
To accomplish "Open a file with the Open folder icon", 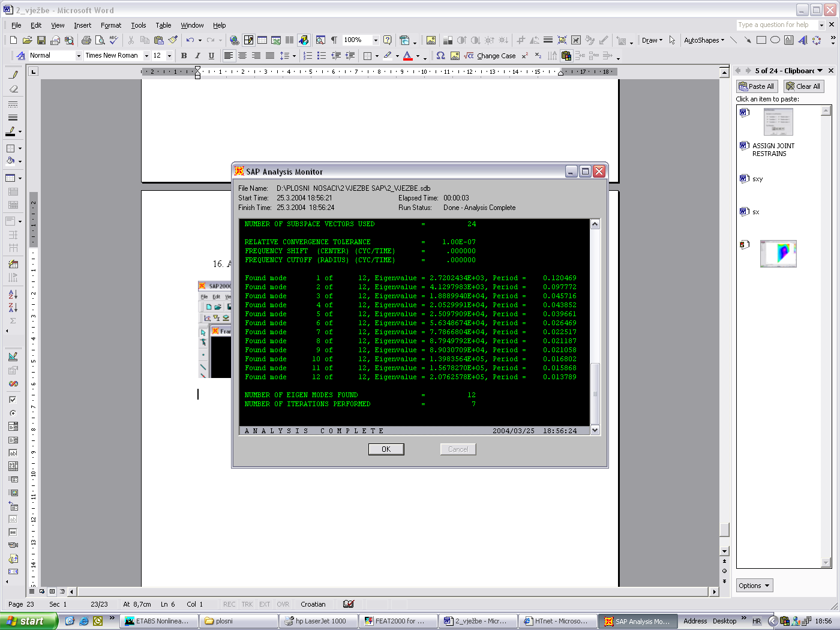I will pyautogui.click(x=27, y=40).
